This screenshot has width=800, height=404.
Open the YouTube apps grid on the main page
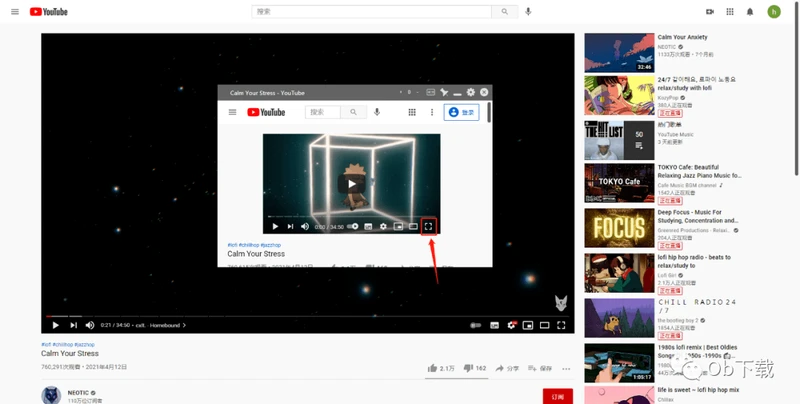click(x=730, y=12)
